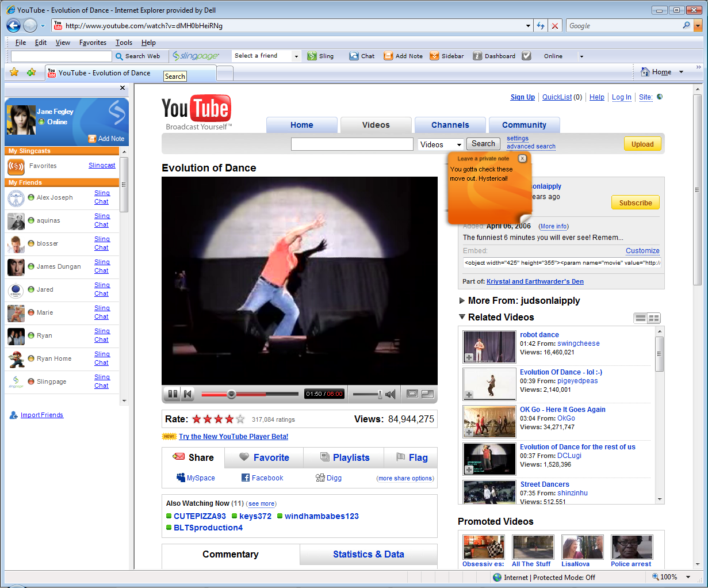Click the video seek bar handle
708x588 pixels.
pos(231,394)
